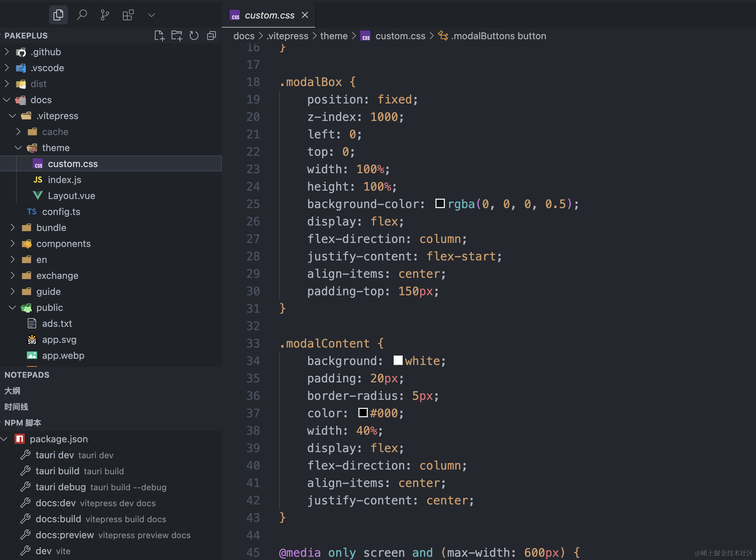Click the white color swatch on line 34
The height and width of the screenshot is (560, 756).
pyautogui.click(x=398, y=361)
